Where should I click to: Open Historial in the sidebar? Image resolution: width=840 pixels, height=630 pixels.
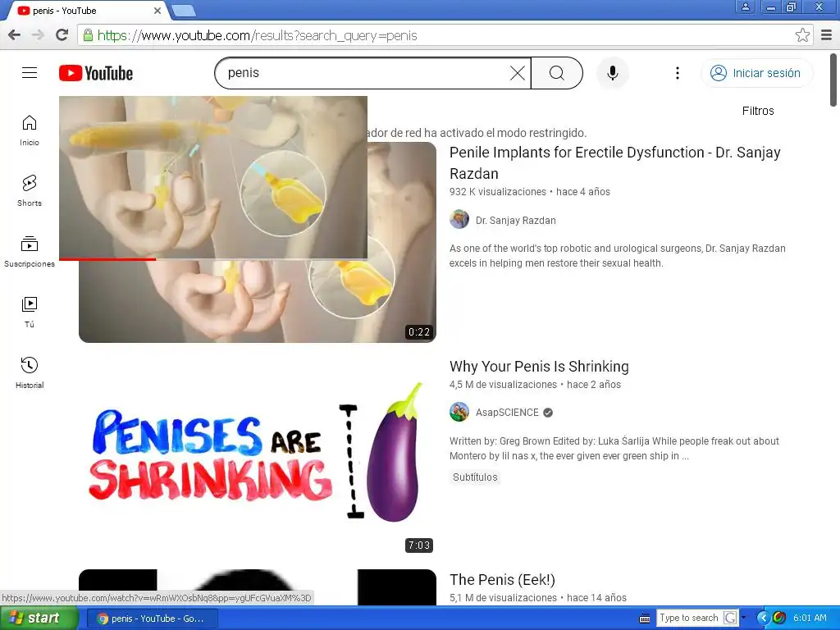coord(30,373)
